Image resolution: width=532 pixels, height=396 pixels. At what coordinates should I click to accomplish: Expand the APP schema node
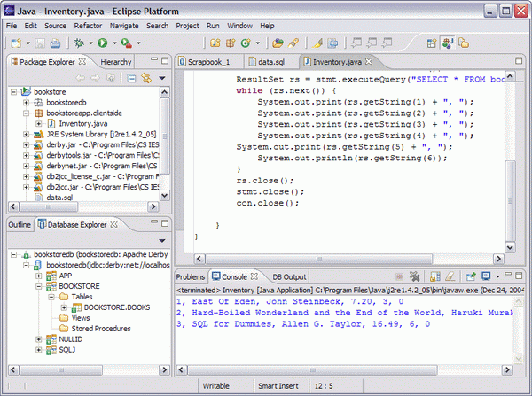[39, 276]
